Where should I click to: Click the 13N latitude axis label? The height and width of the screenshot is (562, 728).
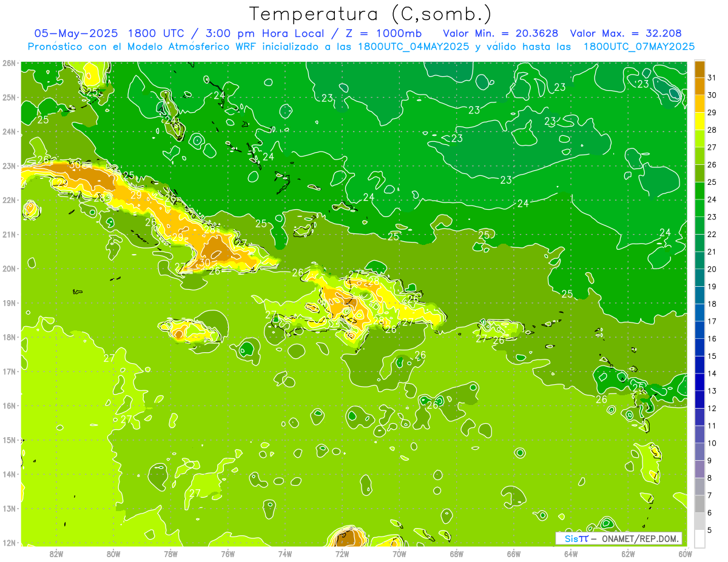click(x=8, y=508)
